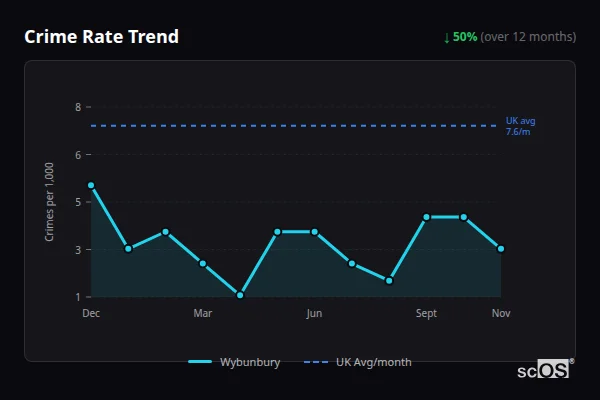The height and width of the screenshot is (400, 600).
Task: Toggle the Wybunbury series in the legend
Action: coord(234,362)
